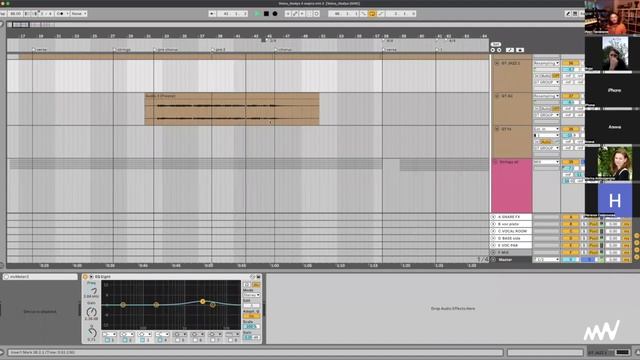
Task: Select the D BASS side return track
Action: pyautogui.click(x=512, y=238)
